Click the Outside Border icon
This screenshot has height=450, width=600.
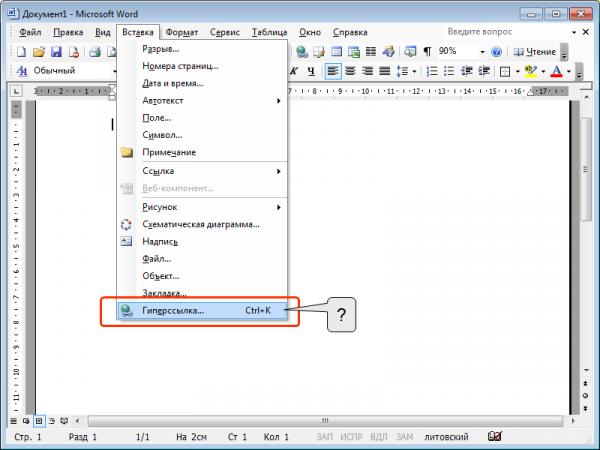(x=505, y=72)
